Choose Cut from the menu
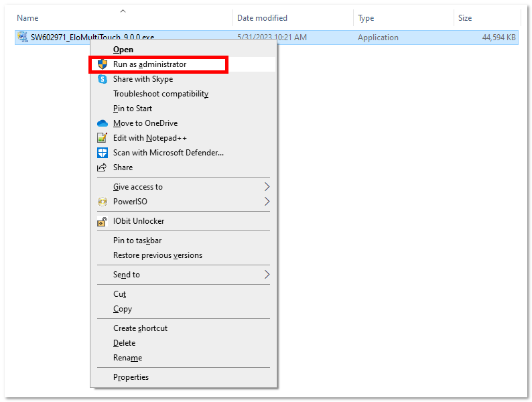Image resolution: width=532 pixels, height=402 pixels. 183,294
